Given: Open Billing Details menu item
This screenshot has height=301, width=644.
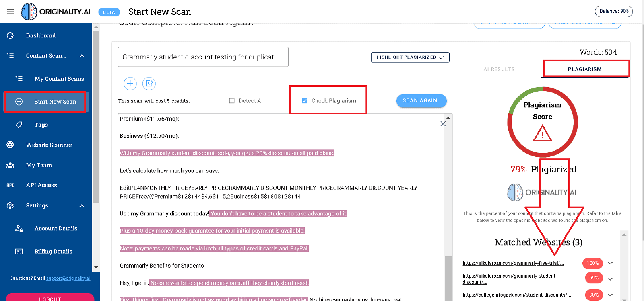Looking at the screenshot, I should (x=54, y=251).
